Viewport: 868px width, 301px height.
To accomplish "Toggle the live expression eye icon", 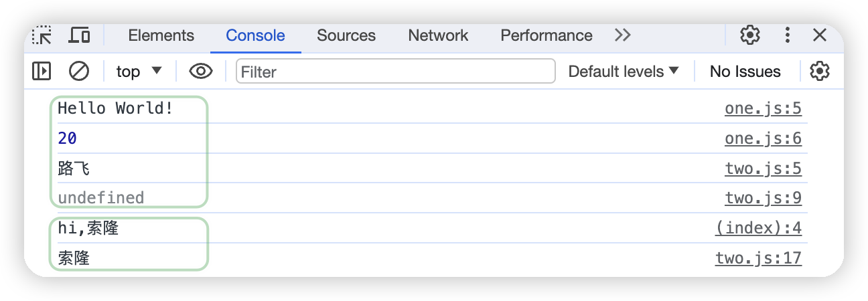I will pos(200,71).
